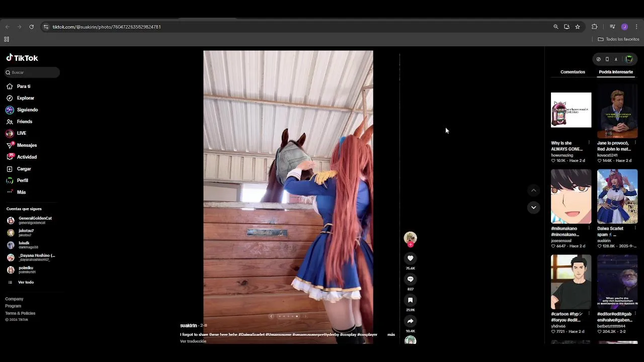Open the #editor#edit#gaben video thumbnail
Viewport: 644px width, 362px height.
(x=617, y=282)
